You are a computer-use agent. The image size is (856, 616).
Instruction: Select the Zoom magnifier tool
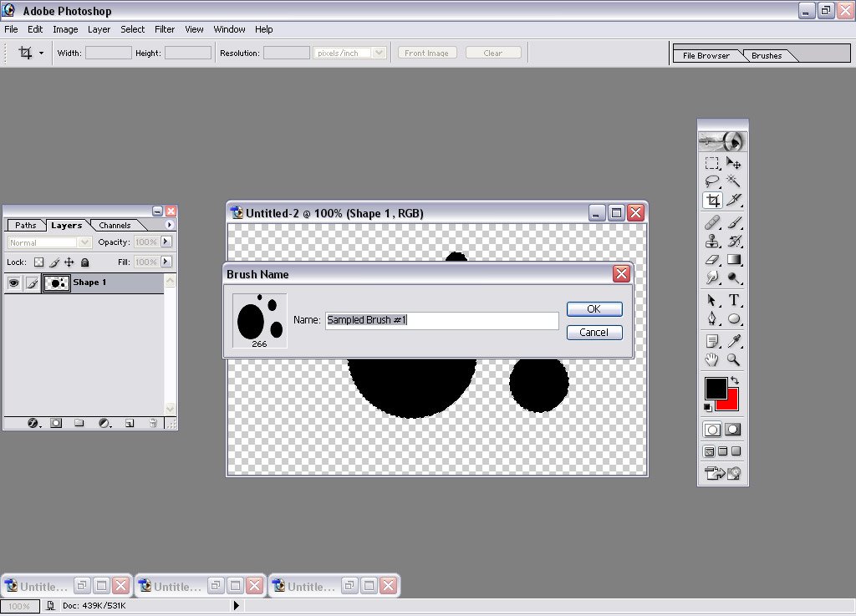(734, 359)
